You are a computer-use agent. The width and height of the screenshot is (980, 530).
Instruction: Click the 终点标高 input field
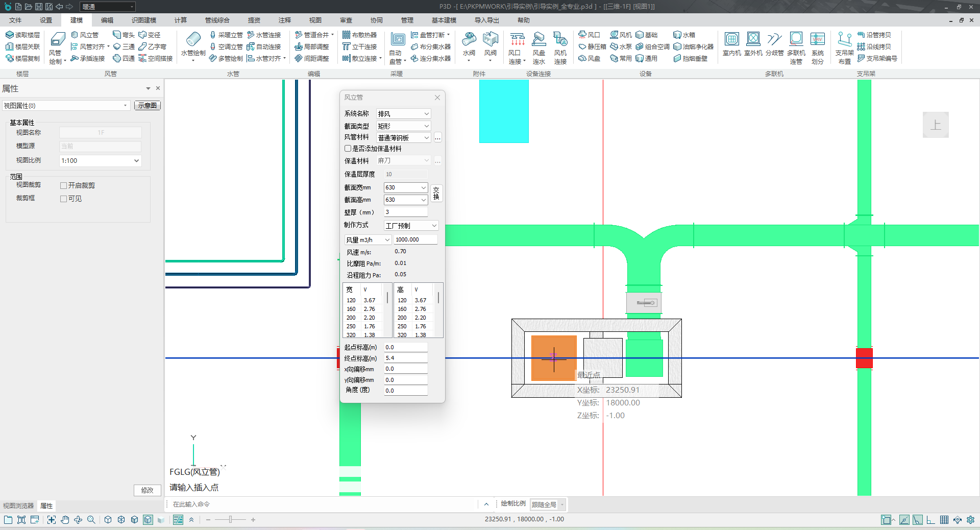[405, 358]
